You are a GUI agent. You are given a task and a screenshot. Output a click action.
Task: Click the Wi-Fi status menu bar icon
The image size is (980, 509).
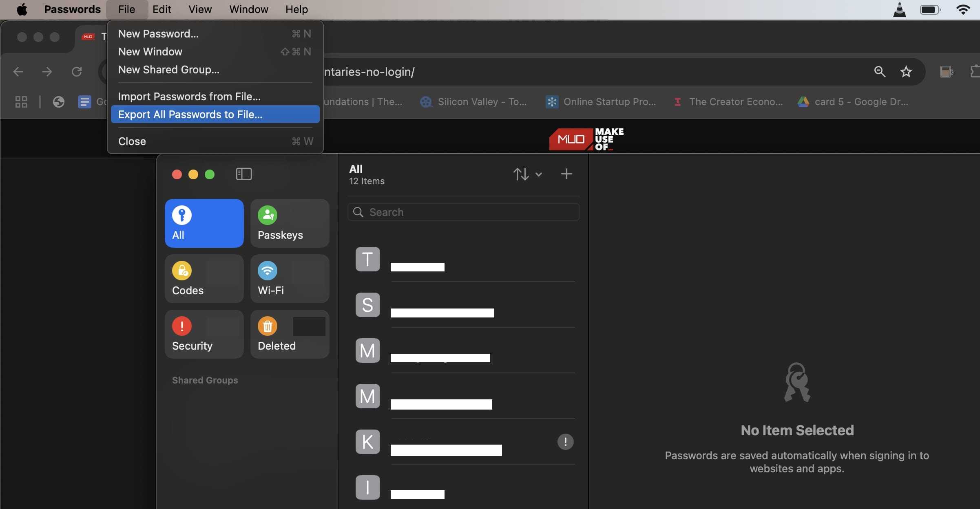click(963, 9)
